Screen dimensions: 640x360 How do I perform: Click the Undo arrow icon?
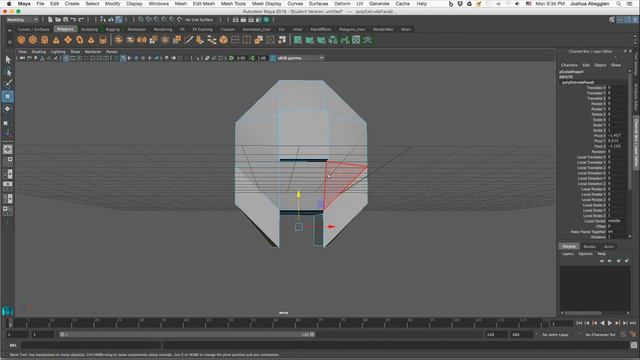pyautogui.click(x=73, y=20)
